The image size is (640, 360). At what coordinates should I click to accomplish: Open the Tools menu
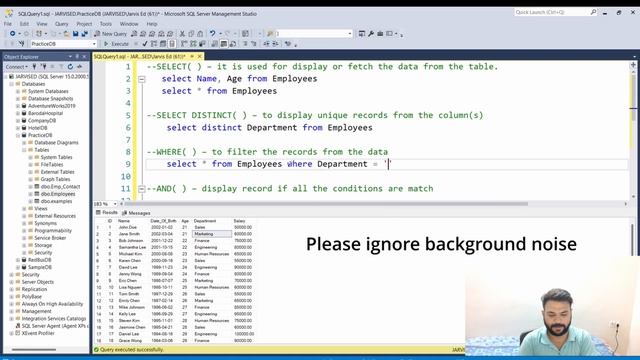(x=106, y=24)
